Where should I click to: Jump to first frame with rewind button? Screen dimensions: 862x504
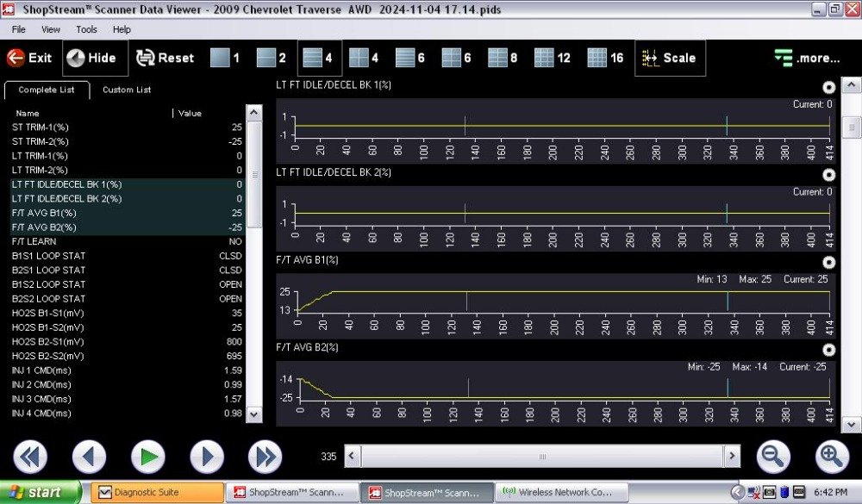pos(30,457)
